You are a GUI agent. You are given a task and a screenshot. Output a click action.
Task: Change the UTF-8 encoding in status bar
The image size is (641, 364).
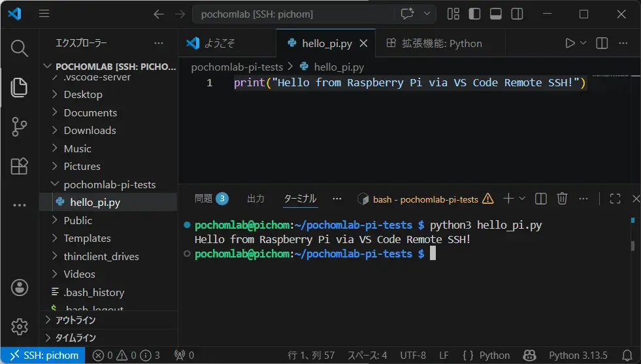tap(413, 355)
